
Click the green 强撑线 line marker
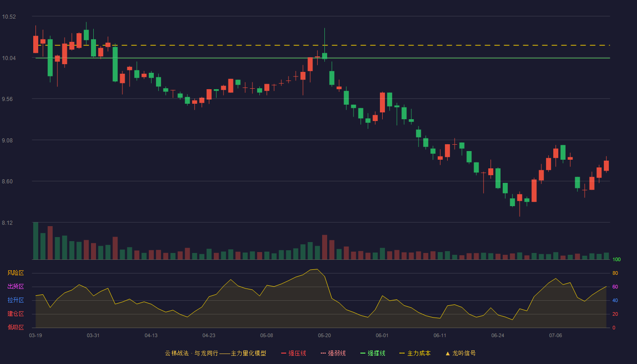click(x=363, y=353)
